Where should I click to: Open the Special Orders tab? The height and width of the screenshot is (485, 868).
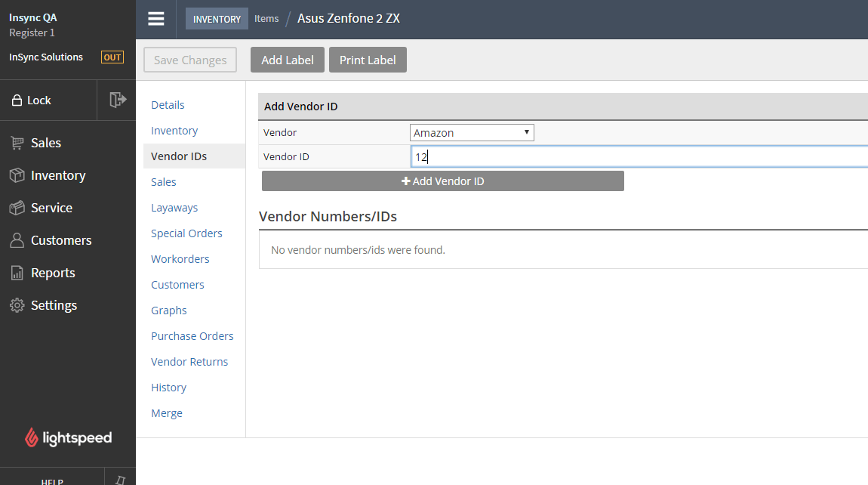186,233
